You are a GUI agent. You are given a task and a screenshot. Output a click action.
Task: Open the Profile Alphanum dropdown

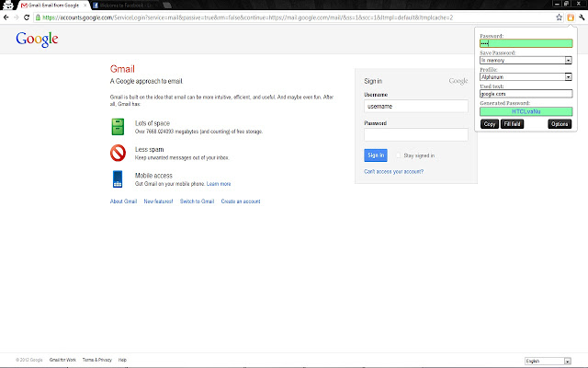[x=526, y=77]
